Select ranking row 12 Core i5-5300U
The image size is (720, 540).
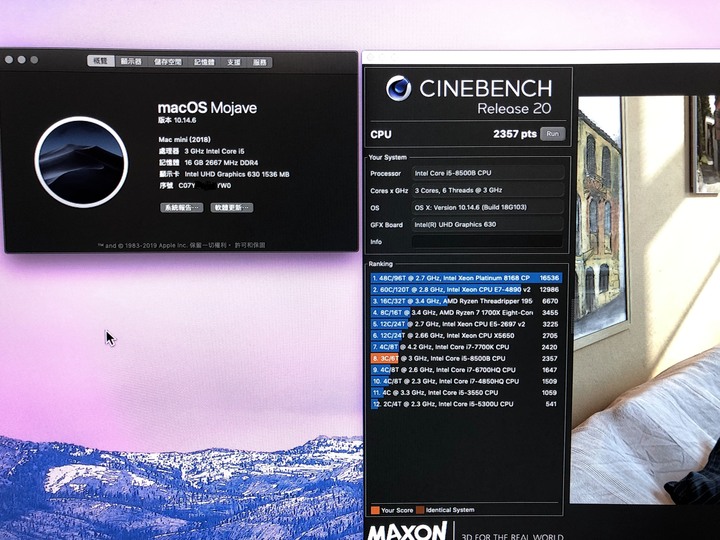coord(466,404)
